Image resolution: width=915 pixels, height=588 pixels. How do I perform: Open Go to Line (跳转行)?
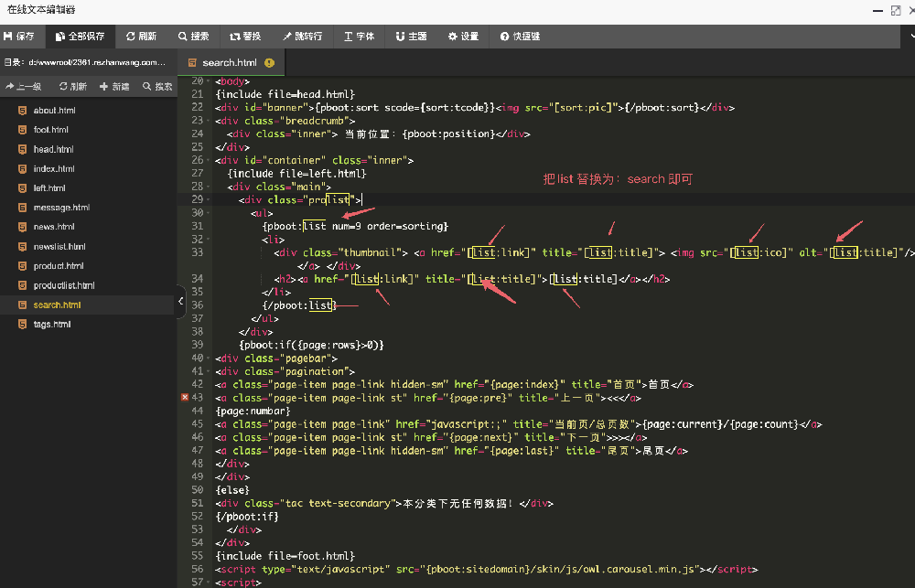(x=303, y=37)
